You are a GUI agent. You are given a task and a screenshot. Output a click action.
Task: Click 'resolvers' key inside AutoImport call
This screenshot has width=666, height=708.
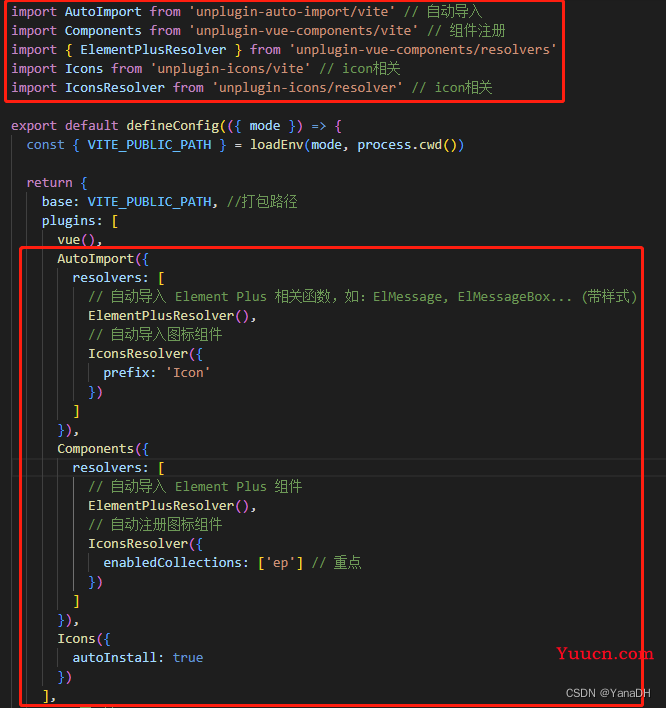coord(107,278)
